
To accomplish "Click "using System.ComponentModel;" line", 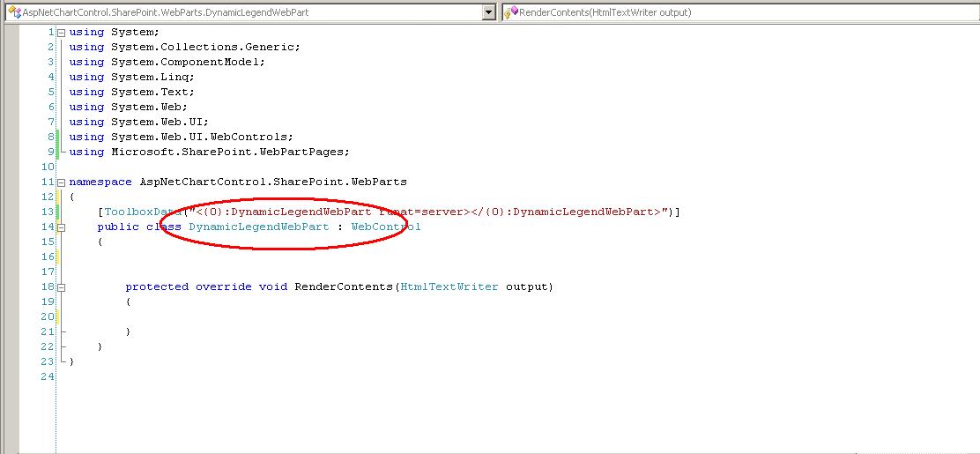I will [167, 62].
